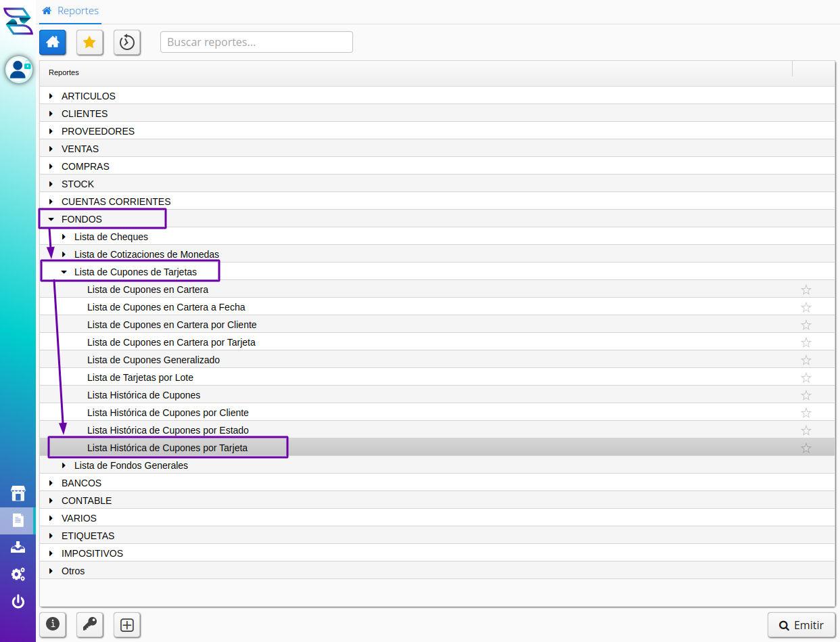The height and width of the screenshot is (642, 840).
Task: Click the blue home toolbar button
Action: tap(53, 42)
